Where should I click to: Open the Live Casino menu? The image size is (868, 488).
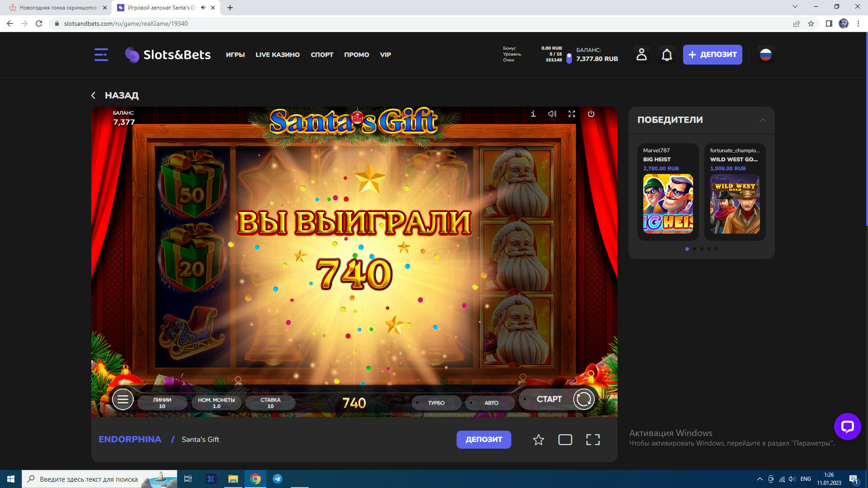(277, 55)
